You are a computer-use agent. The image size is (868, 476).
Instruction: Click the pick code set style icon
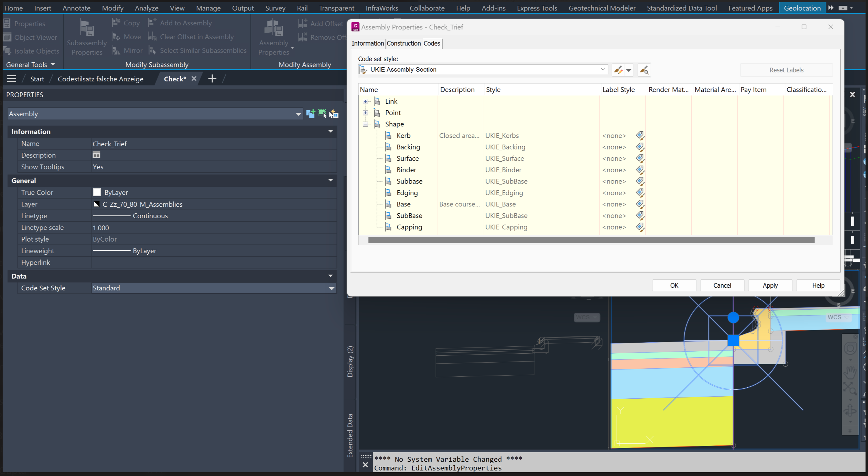pos(644,70)
